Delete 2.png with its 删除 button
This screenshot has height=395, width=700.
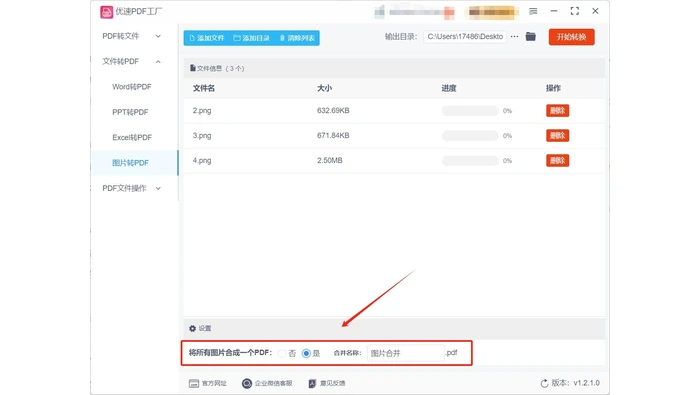coord(557,111)
